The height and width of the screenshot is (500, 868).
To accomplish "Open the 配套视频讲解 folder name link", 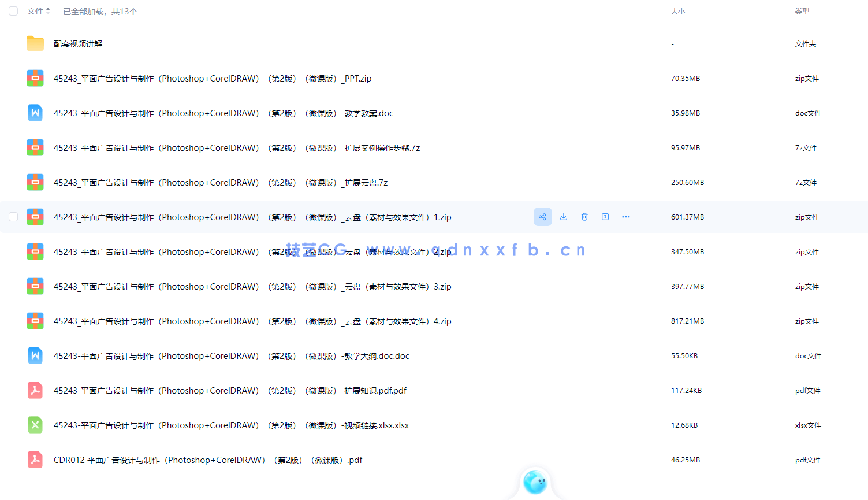I will pyautogui.click(x=78, y=44).
